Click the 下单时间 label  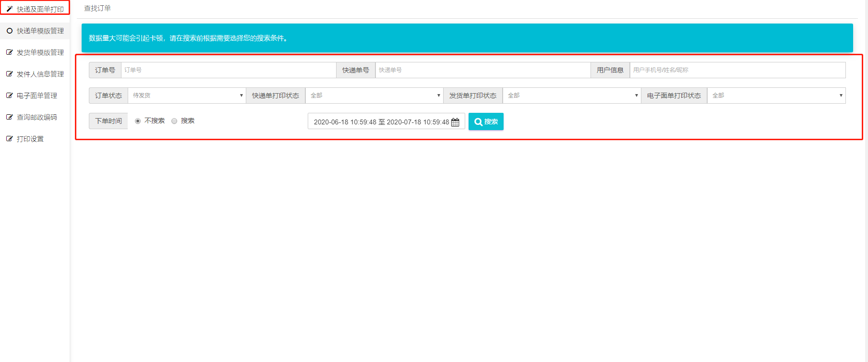click(x=108, y=121)
